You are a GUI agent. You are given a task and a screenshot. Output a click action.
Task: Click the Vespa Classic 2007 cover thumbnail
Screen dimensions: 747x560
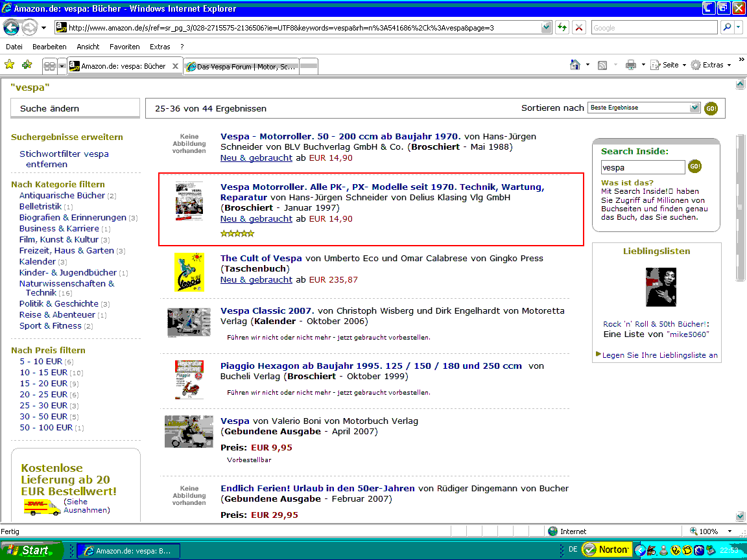coord(189,322)
